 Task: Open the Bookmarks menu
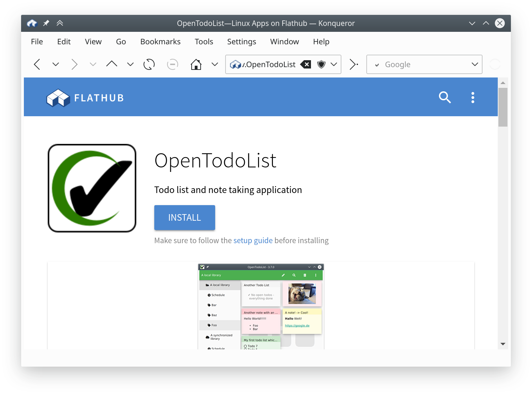160,42
